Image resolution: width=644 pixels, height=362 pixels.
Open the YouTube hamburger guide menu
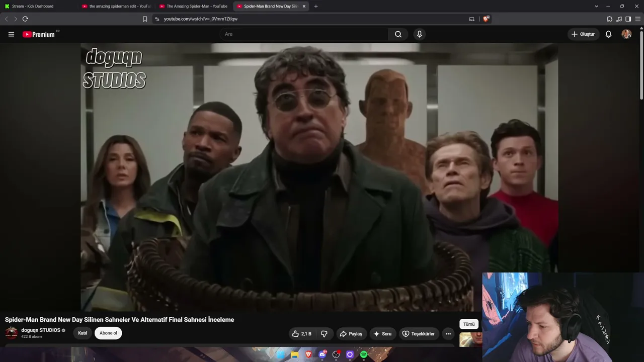coord(11,34)
